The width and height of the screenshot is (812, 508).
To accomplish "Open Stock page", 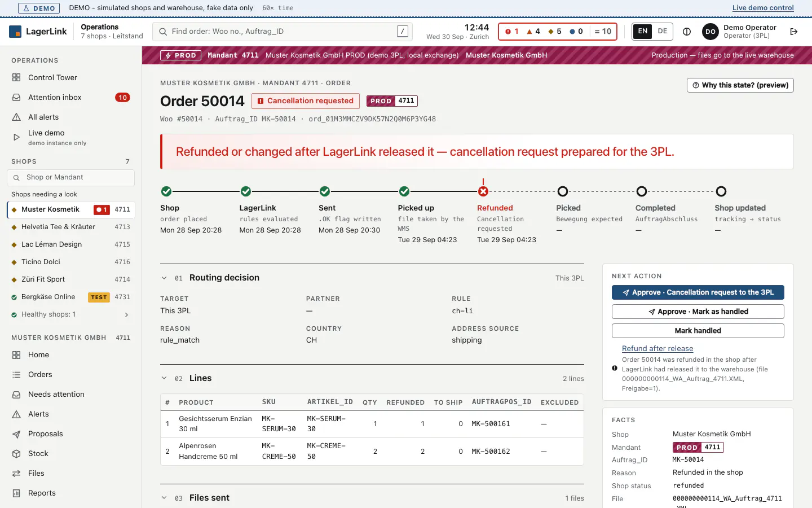I will tap(70, 453).
